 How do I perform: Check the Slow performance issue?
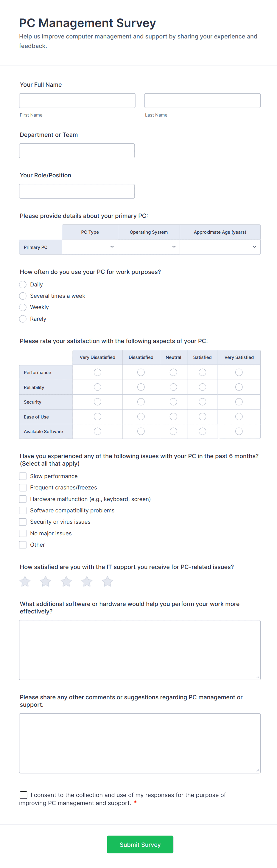pos(23,476)
